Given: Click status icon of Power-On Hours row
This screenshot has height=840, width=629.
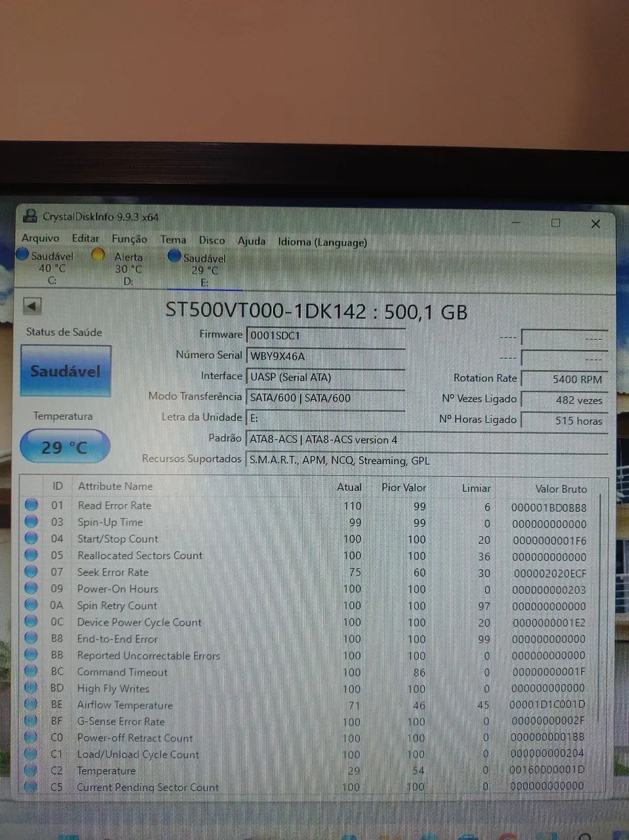Looking at the screenshot, I should click(x=31, y=589).
